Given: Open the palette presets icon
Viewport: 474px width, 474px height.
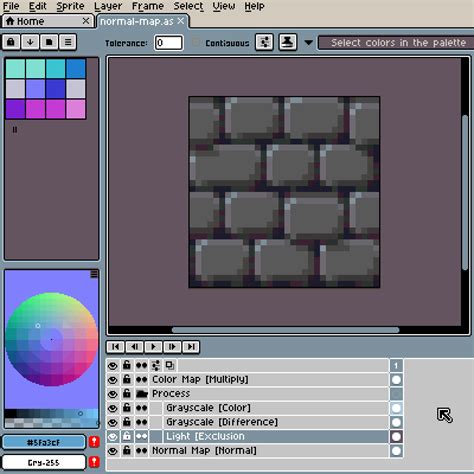Looking at the screenshot, I should [x=49, y=42].
